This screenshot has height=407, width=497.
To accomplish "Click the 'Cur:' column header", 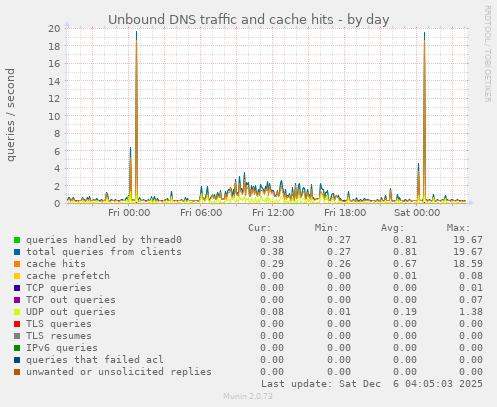I will click(260, 228).
